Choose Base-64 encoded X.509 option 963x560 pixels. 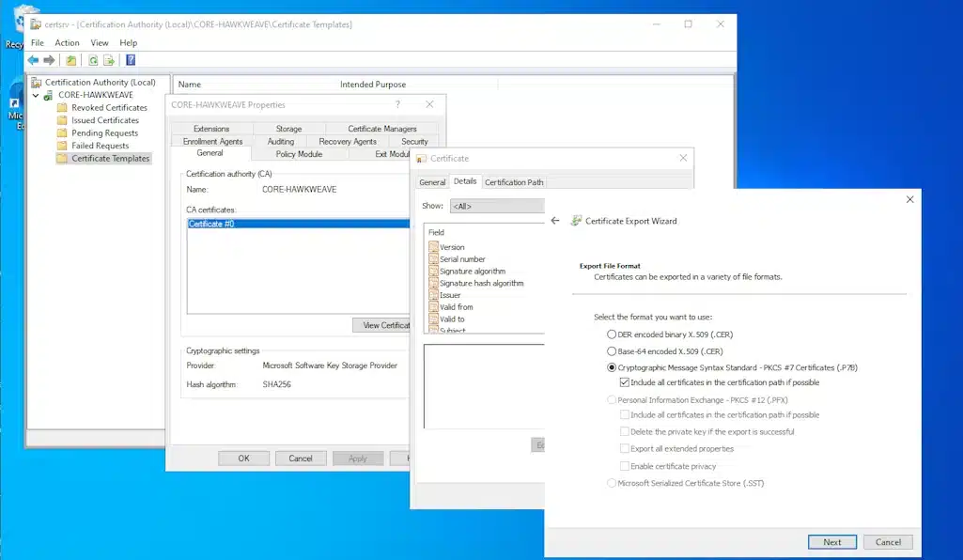point(613,351)
